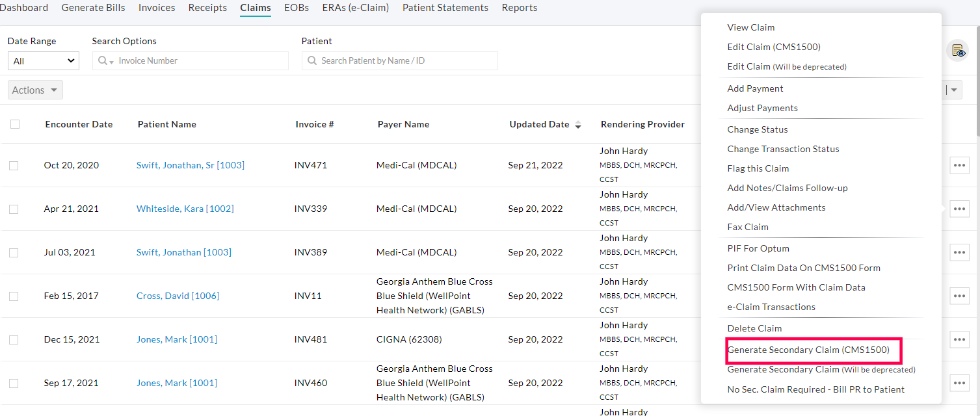
Task: Check the select-all checkbox in the table header
Action: [x=14, y=124]
